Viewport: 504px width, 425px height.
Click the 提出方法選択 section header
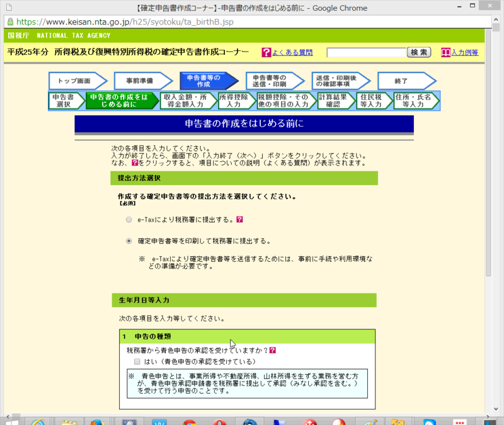click(244, 178)
